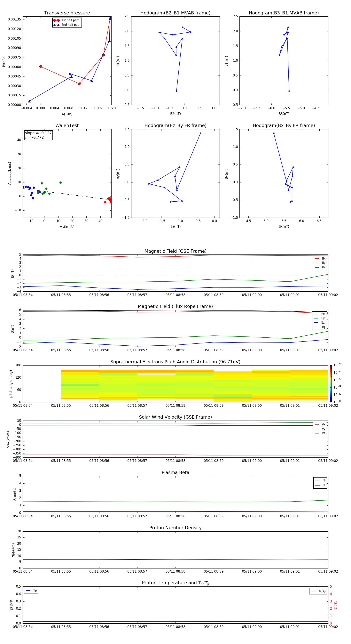
Task: Click the Bx legend entry in GSE magnetic field plot
Action: pyautogui.click(x=320, y=259)
